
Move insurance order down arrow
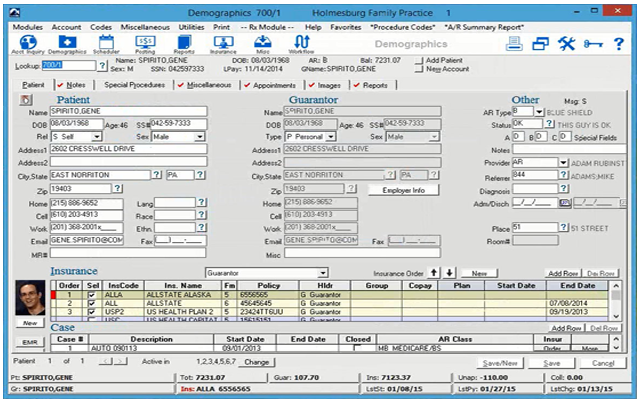coord(449,273)
